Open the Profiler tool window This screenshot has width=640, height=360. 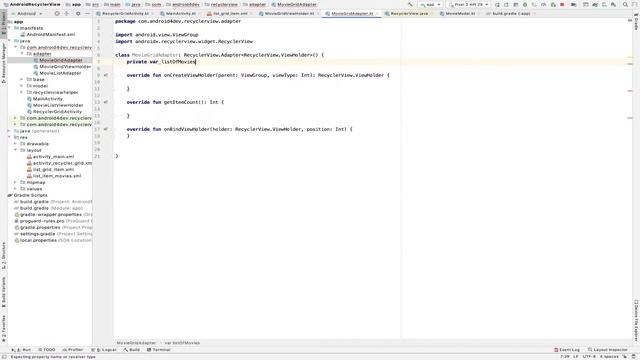tap(73, 350)
